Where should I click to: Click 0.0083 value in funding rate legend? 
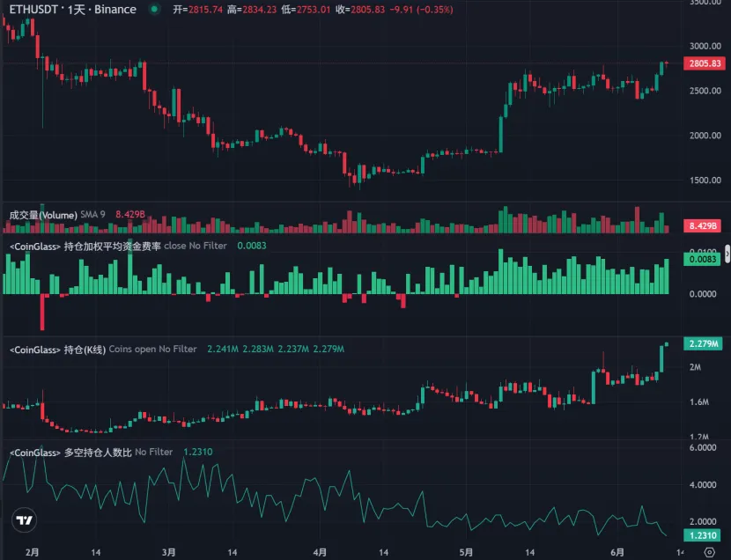(252, 246)
